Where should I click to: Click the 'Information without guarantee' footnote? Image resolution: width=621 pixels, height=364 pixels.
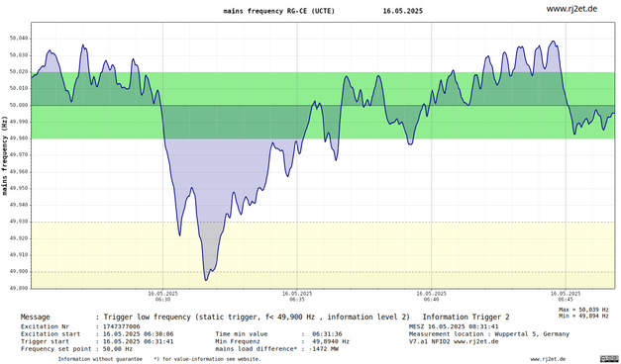click(100, 359)
